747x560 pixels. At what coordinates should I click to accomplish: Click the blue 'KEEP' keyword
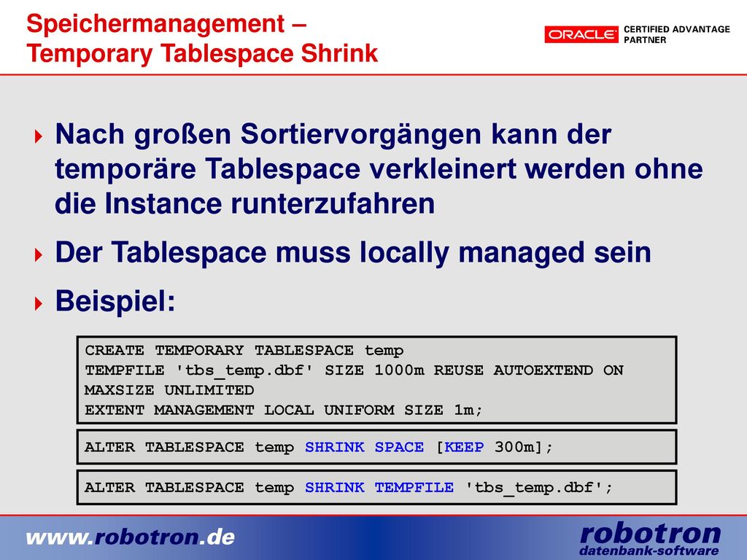point(464,447)
